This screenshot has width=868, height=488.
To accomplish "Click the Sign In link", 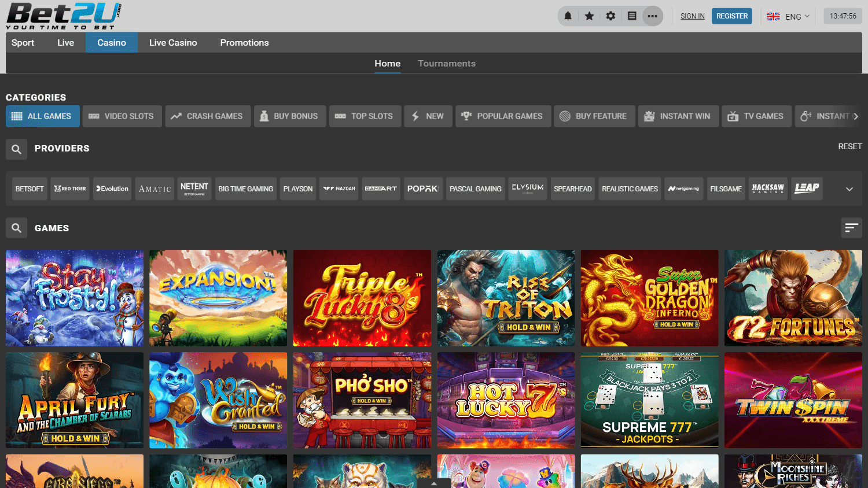I will pyautogui.click(x=693, y=16).
